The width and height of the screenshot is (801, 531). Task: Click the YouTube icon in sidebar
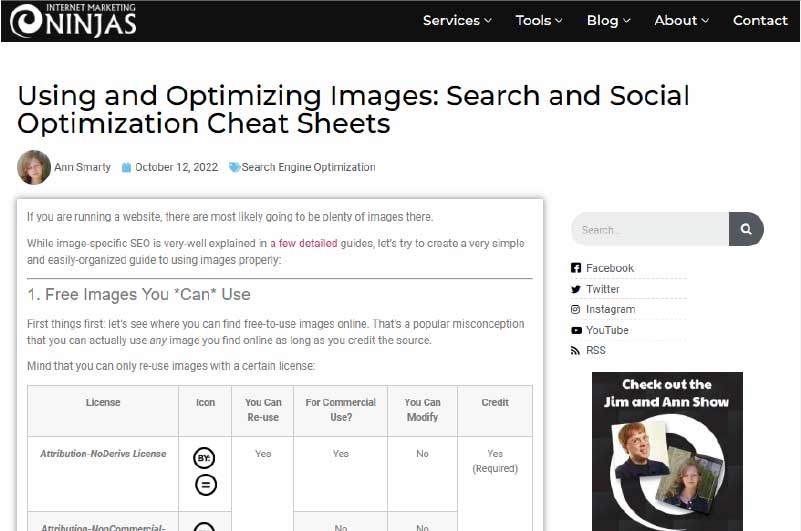(x=576, y=330)
